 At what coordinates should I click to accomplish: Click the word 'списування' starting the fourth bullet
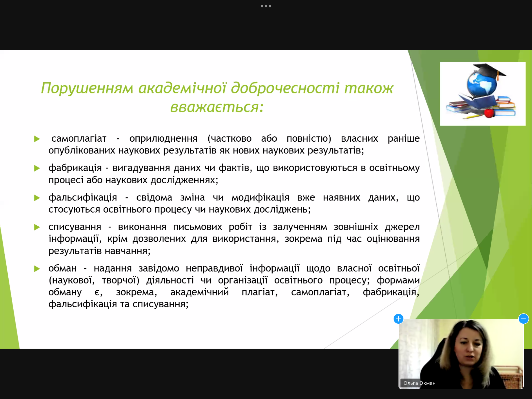(75, 227)
